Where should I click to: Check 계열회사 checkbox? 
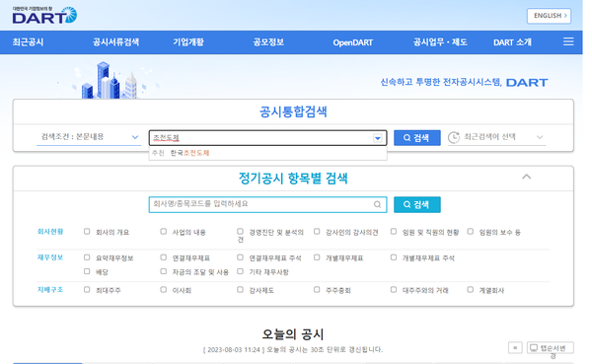470,290
